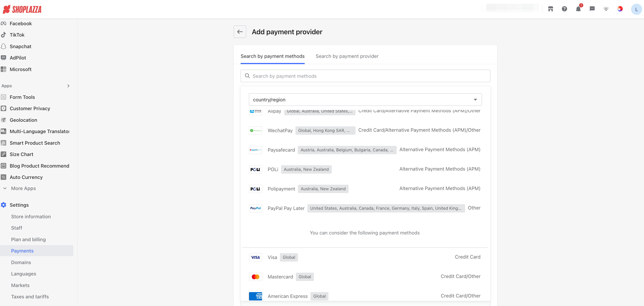Open Snapchat sidebar link

tap(21, 46)
